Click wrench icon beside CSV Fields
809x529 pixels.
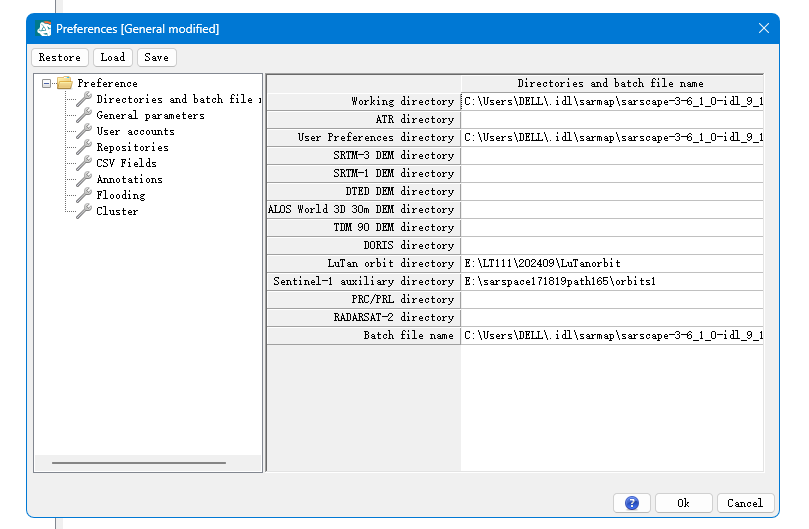click(84, 163)
